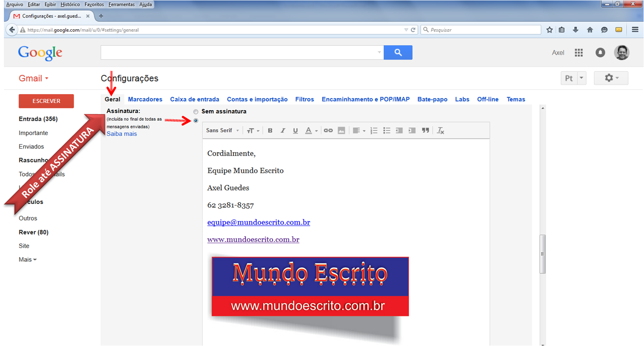Open Encaminhamento e POP/IMAP tab
644x346 pixels.
point(366,99)
